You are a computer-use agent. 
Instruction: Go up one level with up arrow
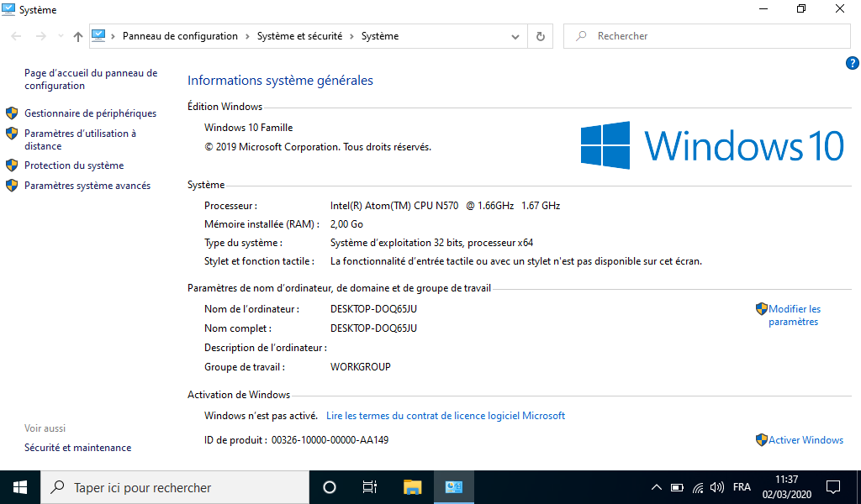coord(78,36)
